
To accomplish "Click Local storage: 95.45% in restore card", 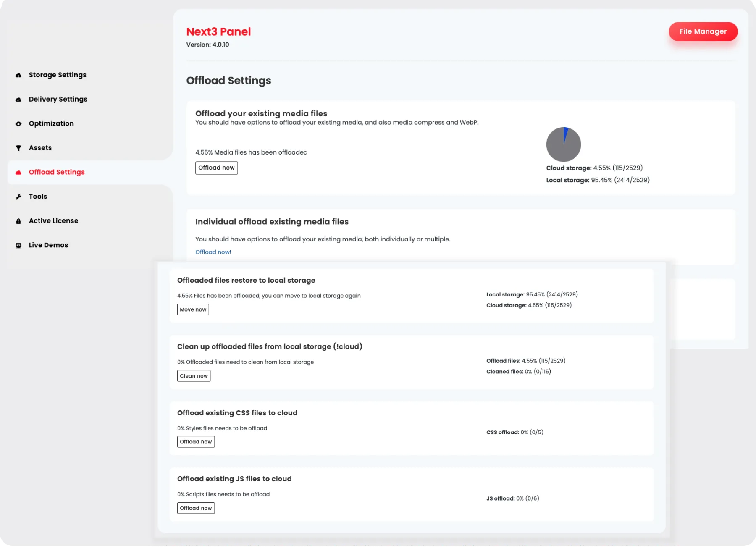I will coord(532,294).
